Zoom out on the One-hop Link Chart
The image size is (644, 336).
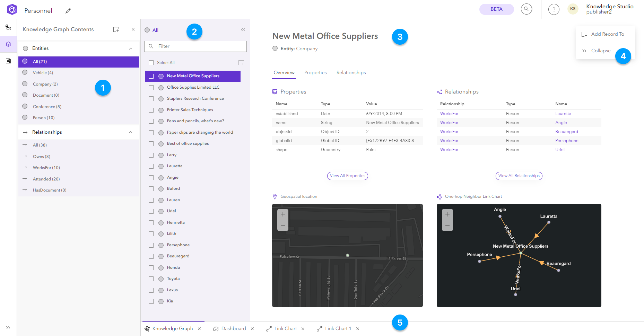pyautogui.click(x=447, y=226)
